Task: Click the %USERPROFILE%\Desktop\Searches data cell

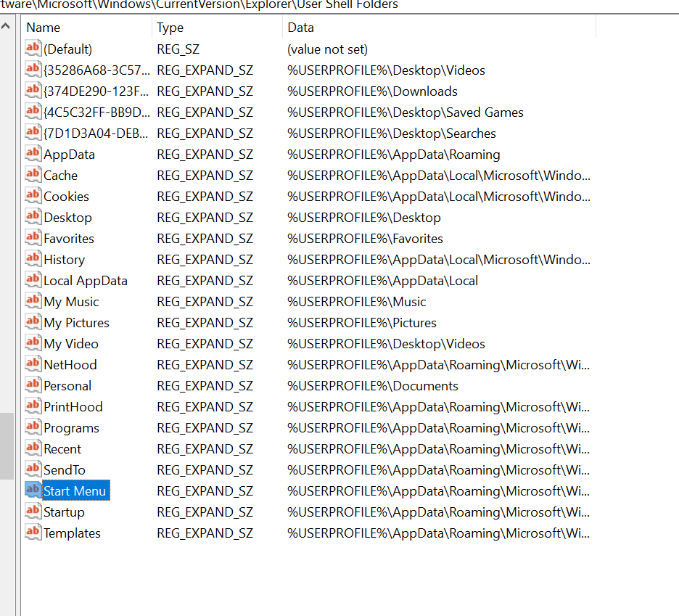Action: pos(392,134)
